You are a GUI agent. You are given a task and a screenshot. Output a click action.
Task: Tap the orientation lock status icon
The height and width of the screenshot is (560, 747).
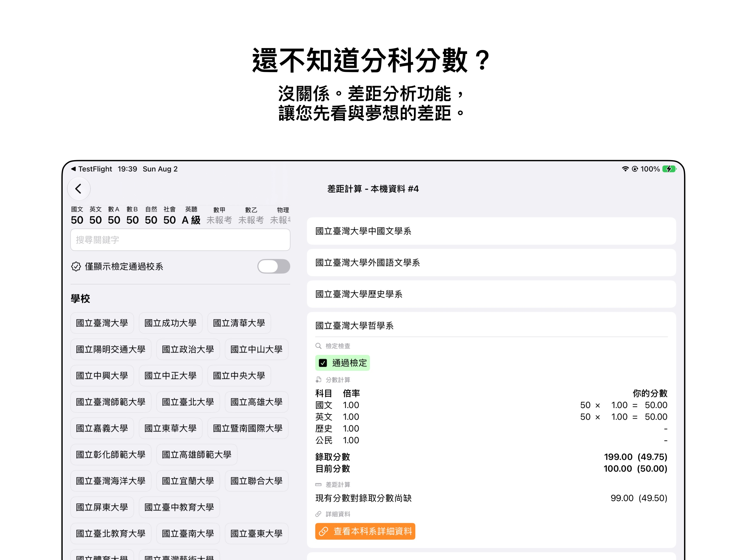coord(635,169)
